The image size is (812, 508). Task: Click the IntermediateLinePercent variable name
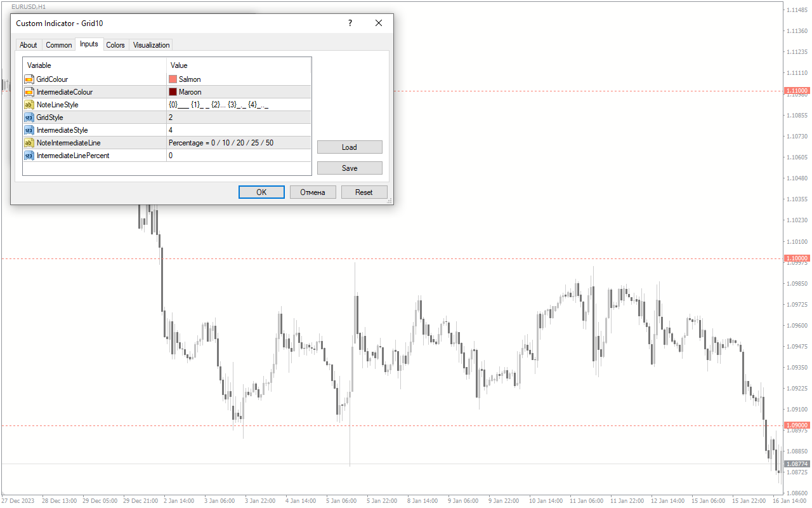(73, 156)
